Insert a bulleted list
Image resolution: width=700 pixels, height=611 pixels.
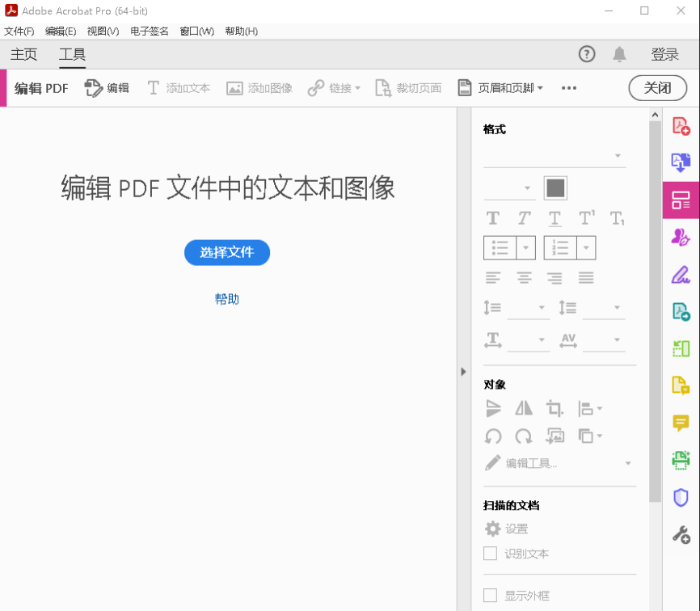pos(500,247)
